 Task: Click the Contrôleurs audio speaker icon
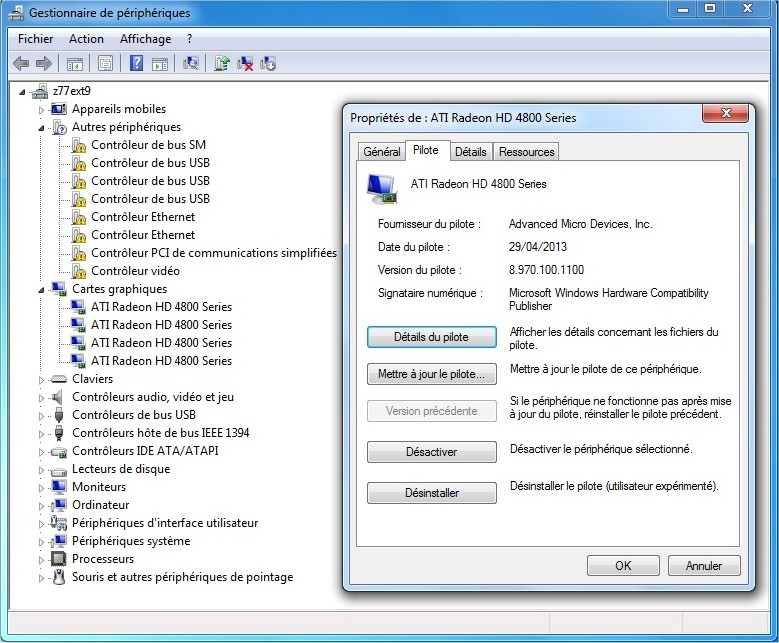(x=58, y=397)
